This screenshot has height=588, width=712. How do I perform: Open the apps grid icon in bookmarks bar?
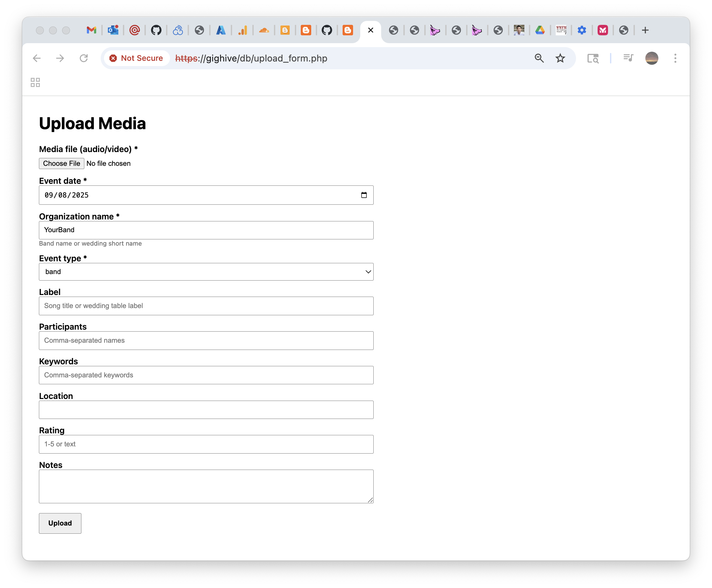[x=35, y=82]
